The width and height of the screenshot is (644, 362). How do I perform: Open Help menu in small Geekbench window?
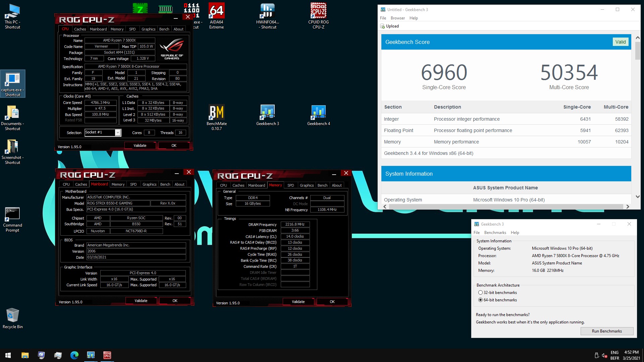pos(515,233)
